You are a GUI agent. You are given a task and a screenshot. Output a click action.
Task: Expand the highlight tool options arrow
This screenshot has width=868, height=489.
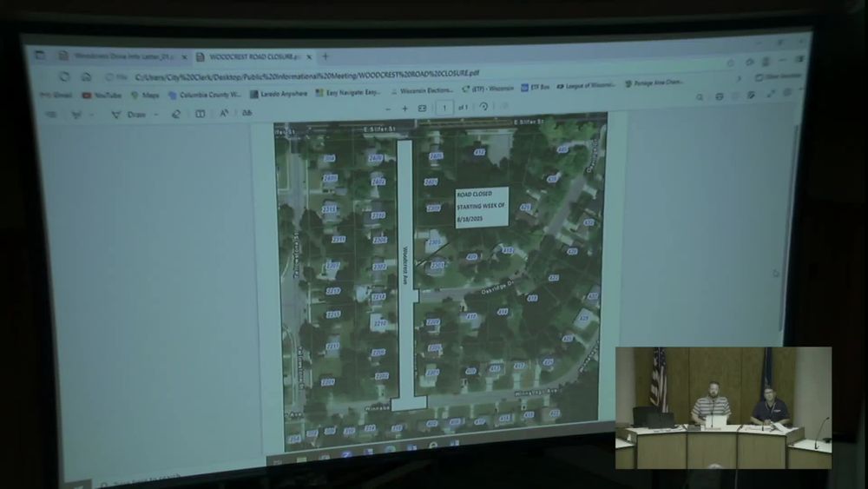(x=91, y=115)
